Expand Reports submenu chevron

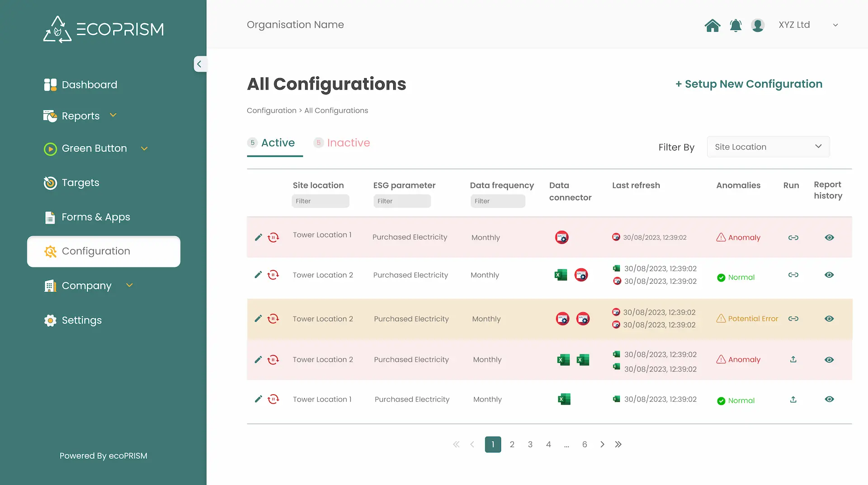(x=113, y=115)
